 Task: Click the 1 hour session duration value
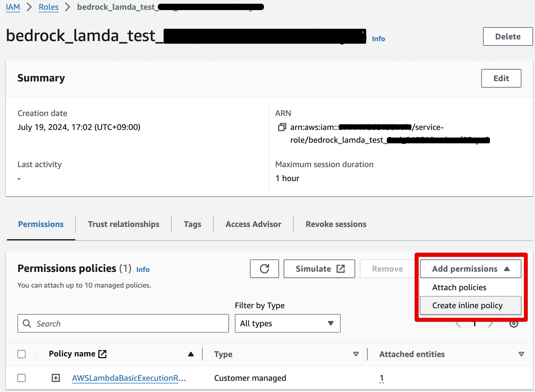pyautogui.click(x=287, y=178)
